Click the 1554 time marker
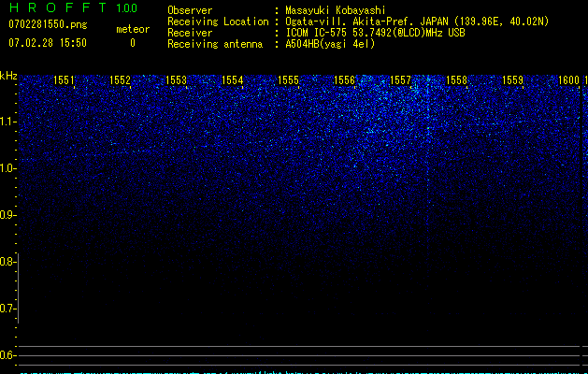 coord(232,79)
